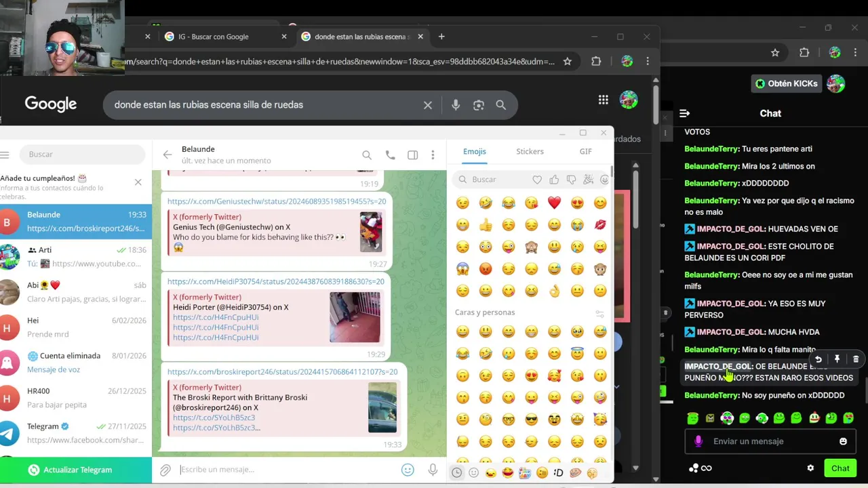Filter emojis by thumbs down icon

pos(571,180)
